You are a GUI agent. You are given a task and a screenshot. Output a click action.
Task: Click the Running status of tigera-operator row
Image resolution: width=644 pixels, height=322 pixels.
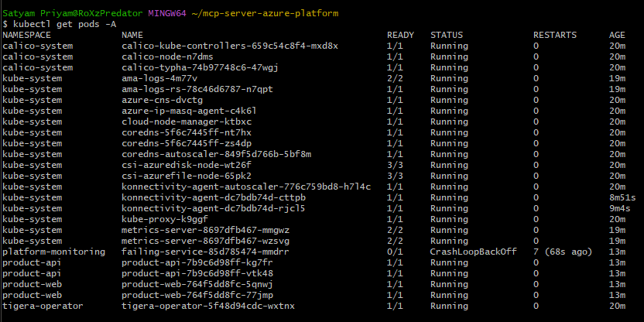449,306
